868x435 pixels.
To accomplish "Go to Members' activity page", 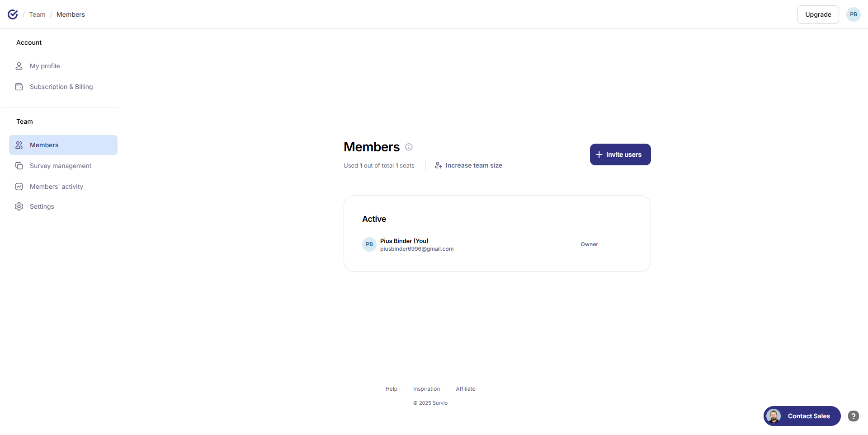I will click(57, 187).
